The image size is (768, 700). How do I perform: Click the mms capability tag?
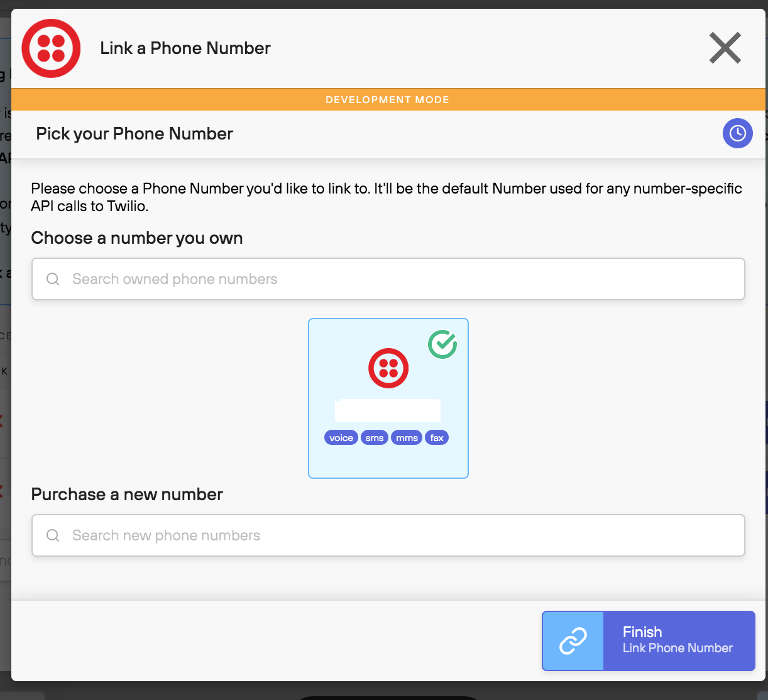pyautogui.click(x=407, y=438)
